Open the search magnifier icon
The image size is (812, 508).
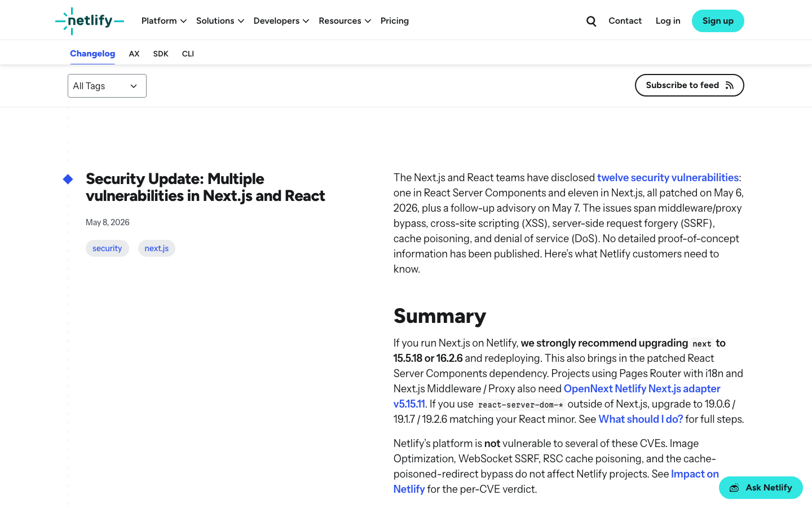(x=591, y=21)
